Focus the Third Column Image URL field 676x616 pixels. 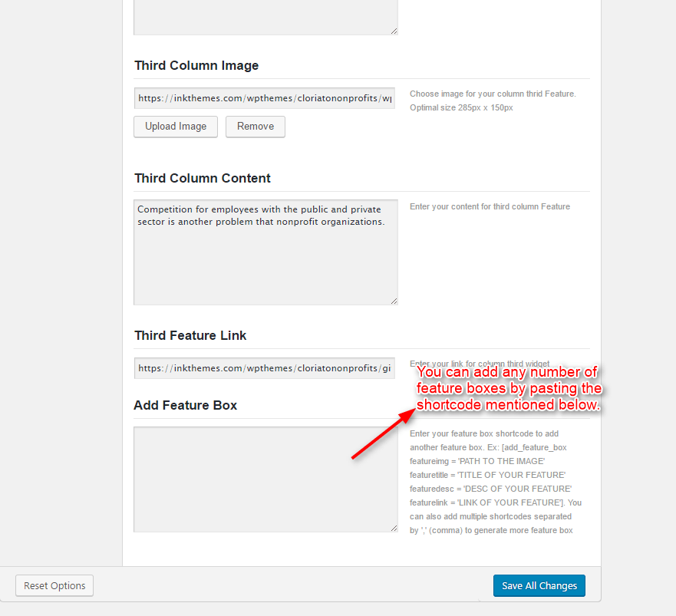coord(265,98)
